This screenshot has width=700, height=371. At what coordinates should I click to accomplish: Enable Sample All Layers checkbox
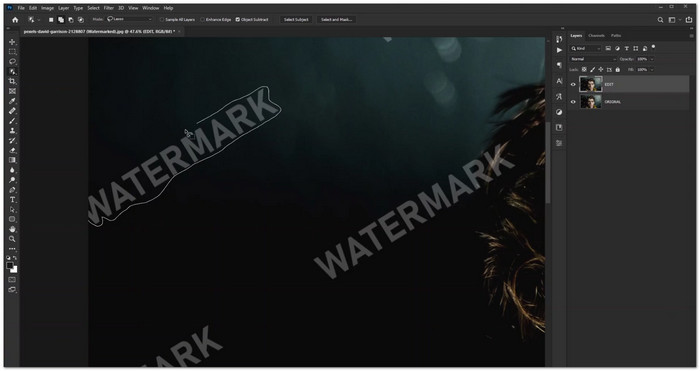tap(162, 20)
